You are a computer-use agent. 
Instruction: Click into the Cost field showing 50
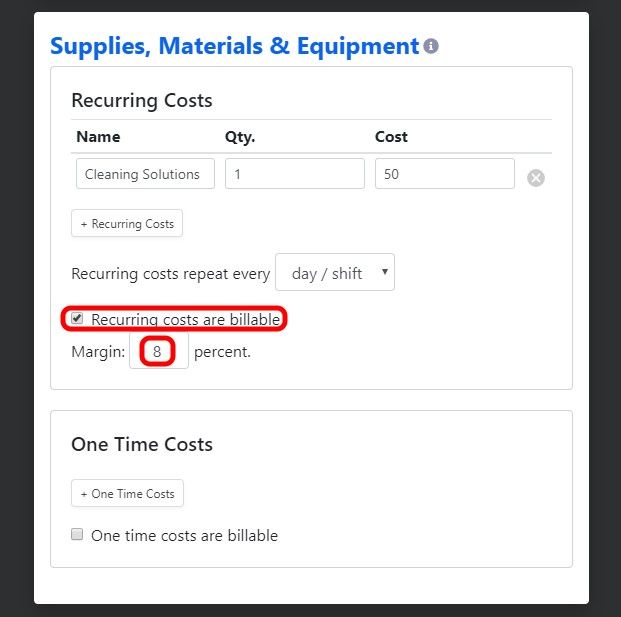point(444,174)
